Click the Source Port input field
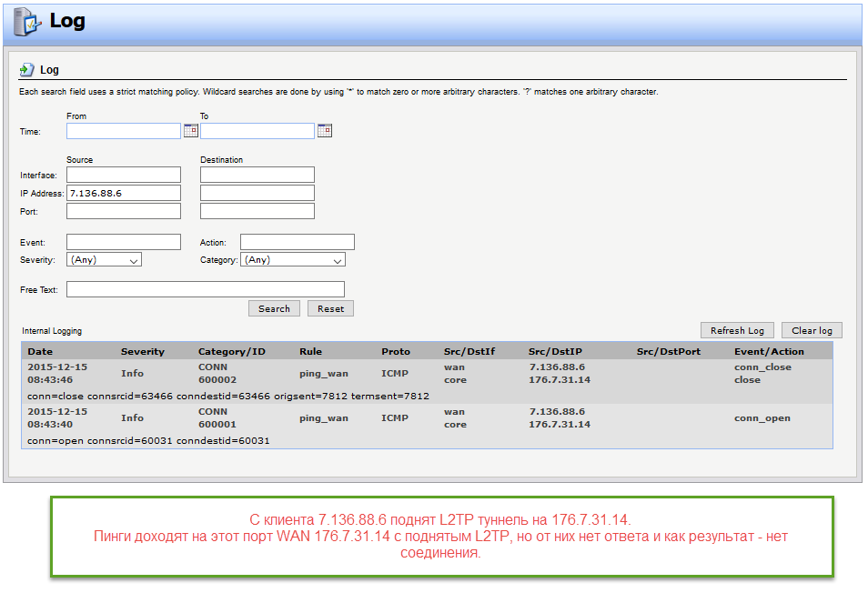 (x=124, y=211)
